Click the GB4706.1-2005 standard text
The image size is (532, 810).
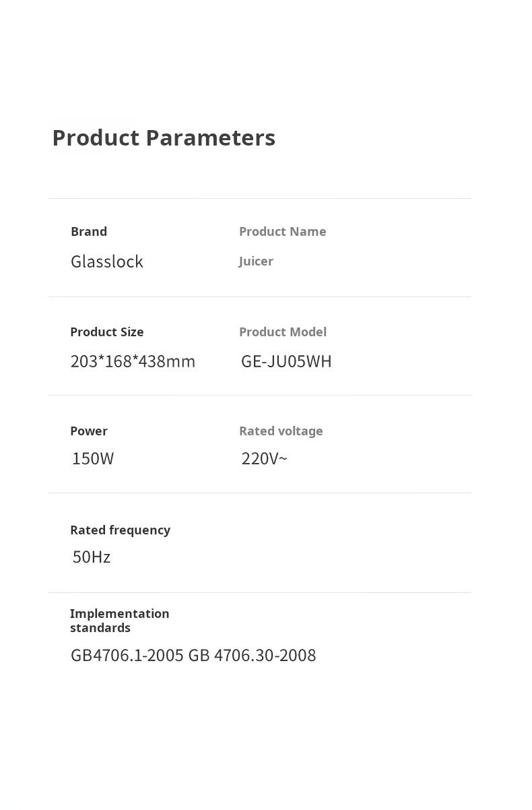tap(127, 656)
